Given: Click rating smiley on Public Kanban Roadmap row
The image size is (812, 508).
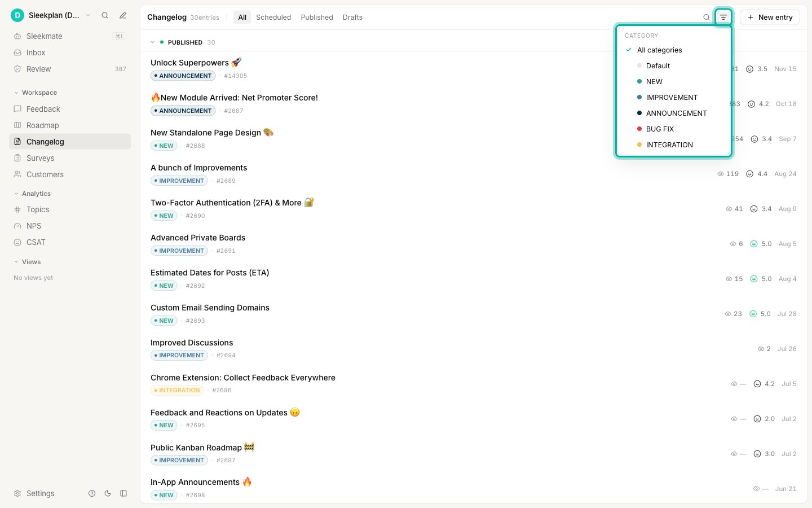Looking at the screenshot, I should (x=757, y=454).
